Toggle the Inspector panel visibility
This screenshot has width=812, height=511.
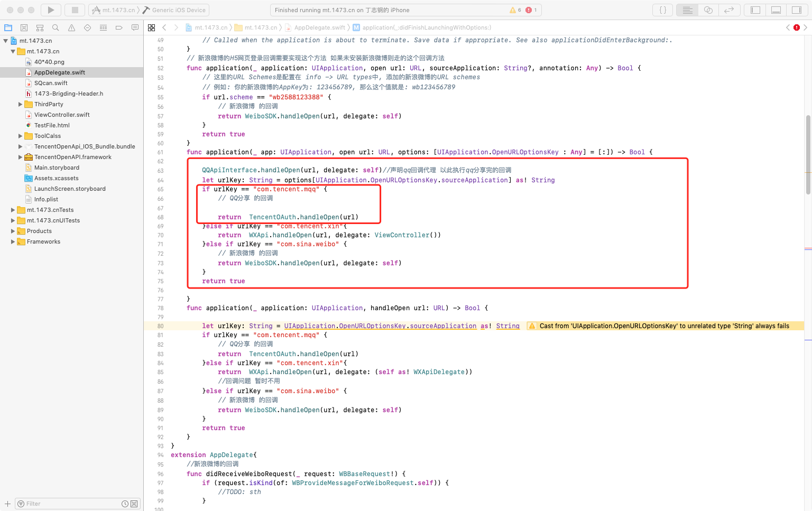click(797, 10)
